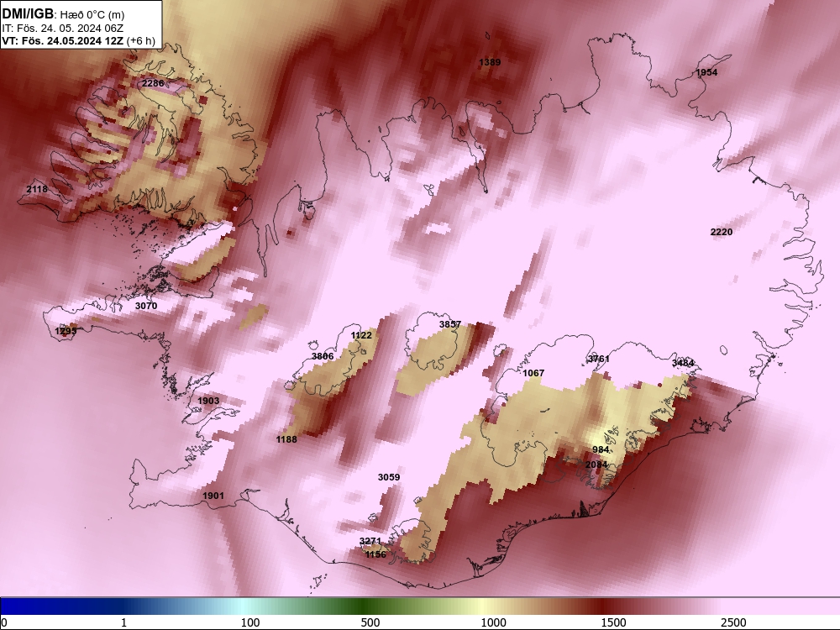Select the legend label 100
Screen dimensions: 840x630
click(250, 622)
